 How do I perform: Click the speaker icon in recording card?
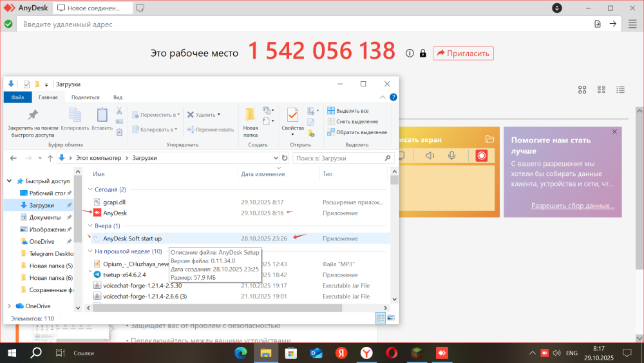[x=430, y=155]
